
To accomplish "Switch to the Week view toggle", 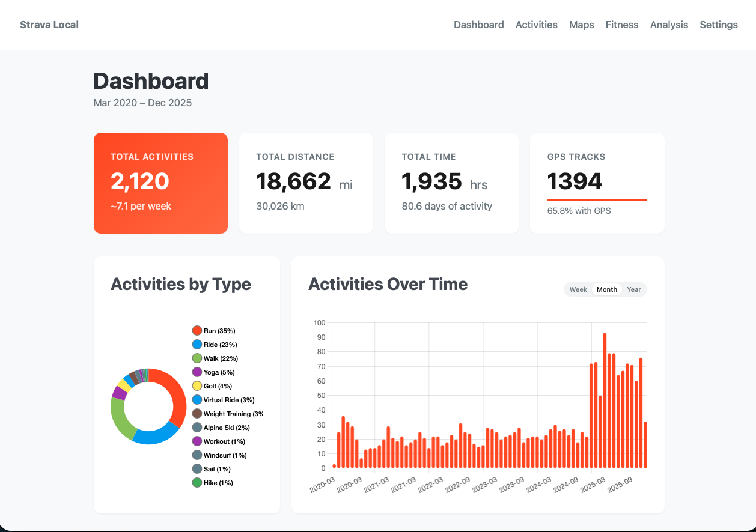I will 578,289.
